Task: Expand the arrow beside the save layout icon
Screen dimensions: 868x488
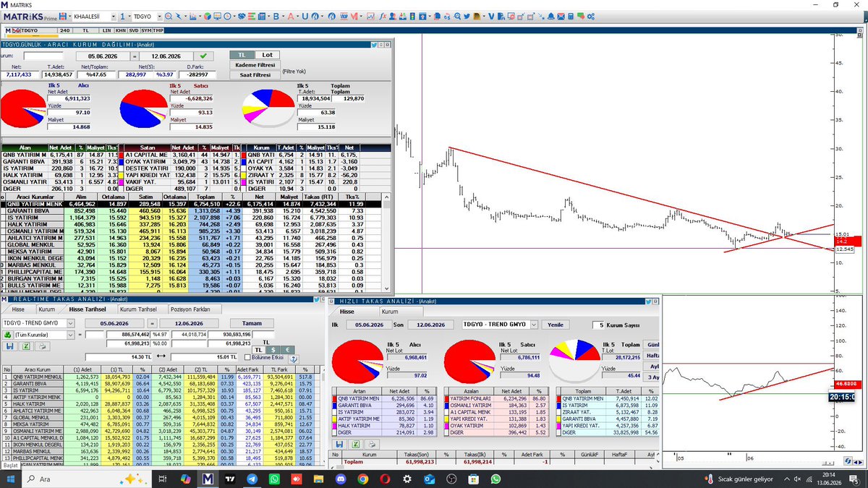Action: pos(69,16)
